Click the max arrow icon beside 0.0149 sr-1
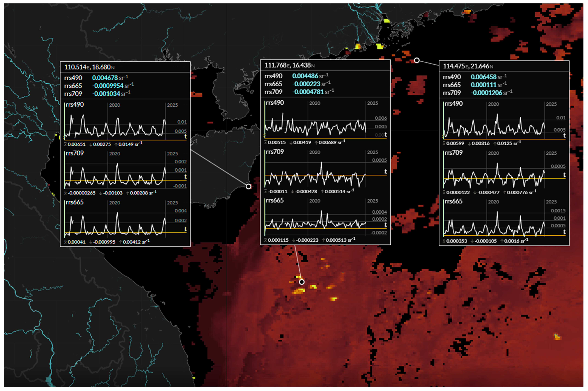Image resolution: width=588 pixels, height=391 pixels. tap(116, 144)
